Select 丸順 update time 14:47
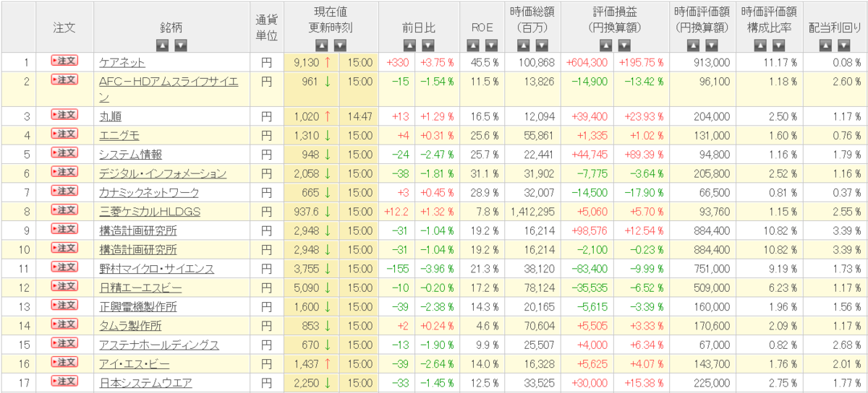Viewport: 868px width, 393px height. point(359,116)
